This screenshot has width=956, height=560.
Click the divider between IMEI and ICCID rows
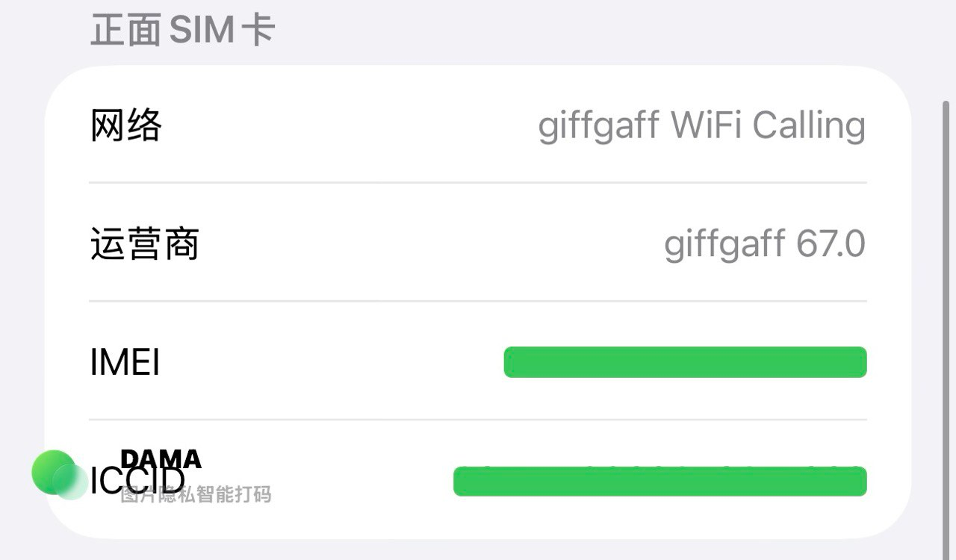478,420
